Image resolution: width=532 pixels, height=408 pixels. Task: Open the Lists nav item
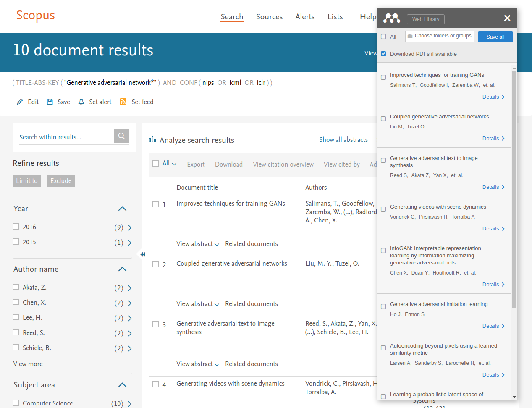pyautogui.click(x=335, y=17)
